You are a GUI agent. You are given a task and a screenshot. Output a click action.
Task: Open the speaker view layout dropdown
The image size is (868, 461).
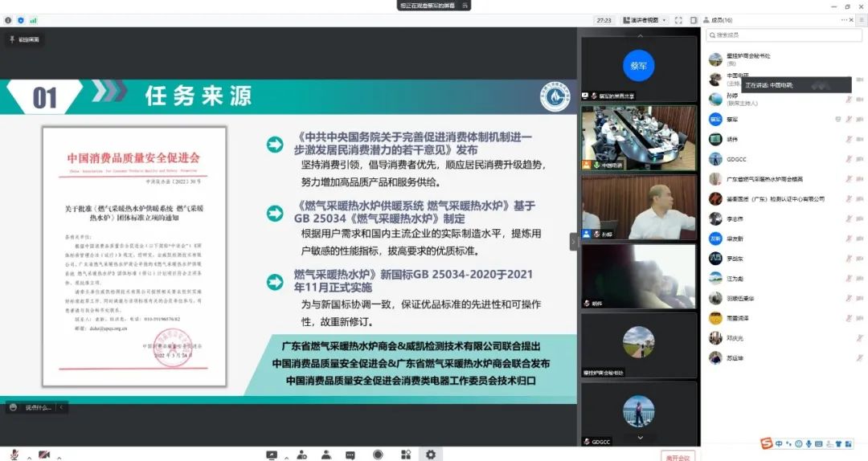tap(645, 20)
